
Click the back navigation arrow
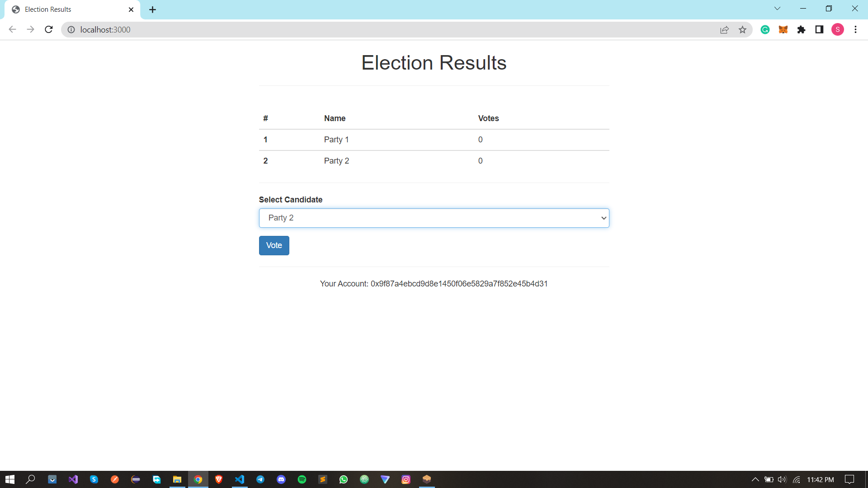12,29
